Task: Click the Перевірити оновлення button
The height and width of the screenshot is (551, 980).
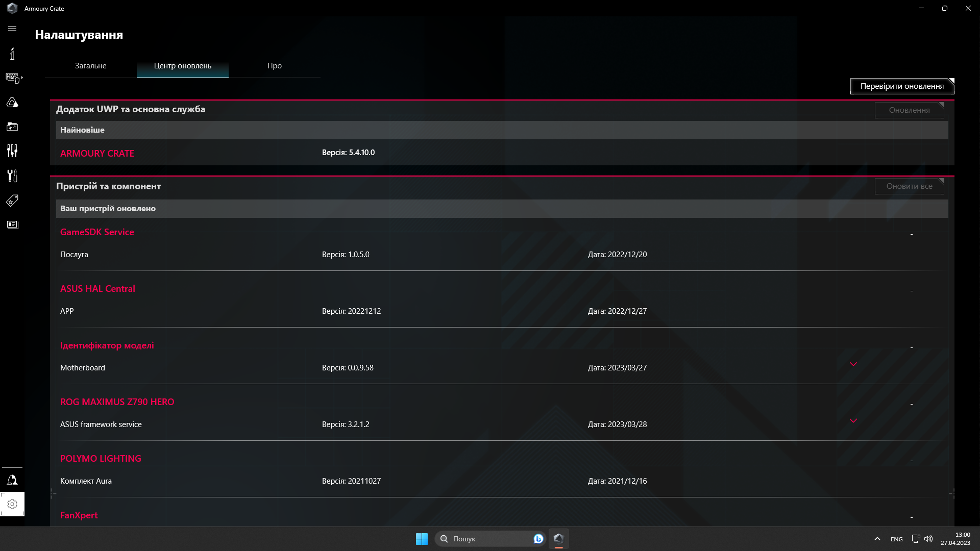Action: tap(902, 86)
